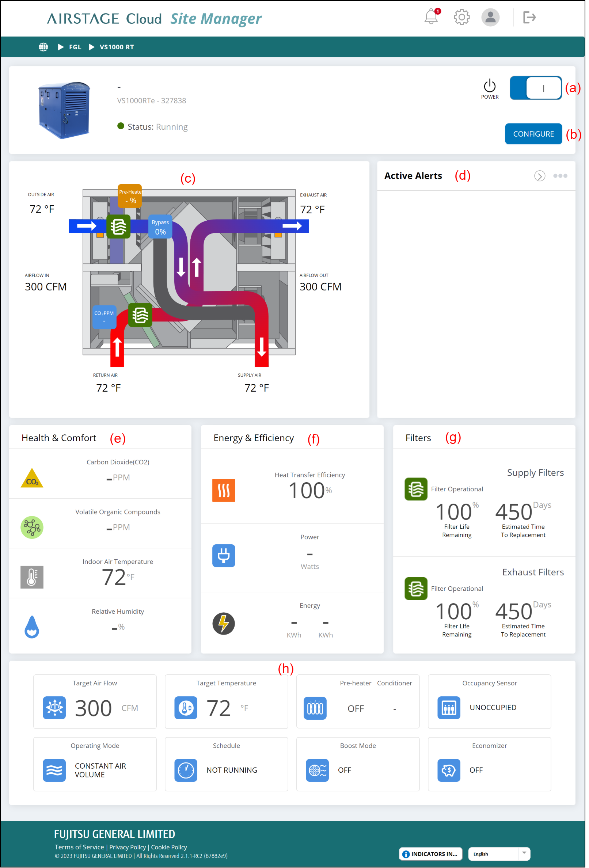Click the Economizer piggy bank icon
This screenshot has height=868, width=589.
pyautogui.click(x=449, y=770)
